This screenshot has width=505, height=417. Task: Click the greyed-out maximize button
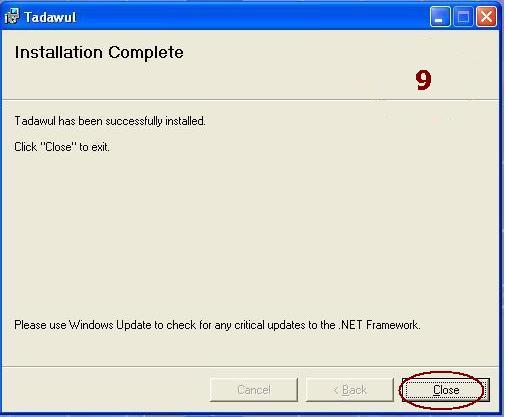[x=463, y=16]
